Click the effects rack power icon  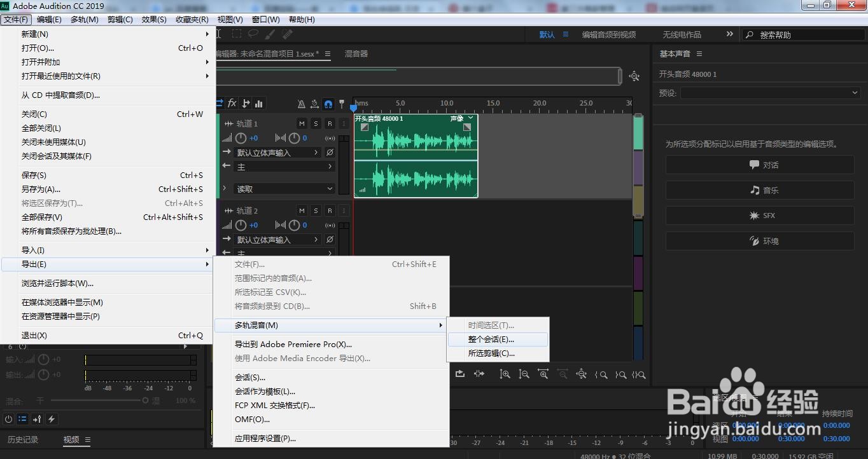point(8,419)
